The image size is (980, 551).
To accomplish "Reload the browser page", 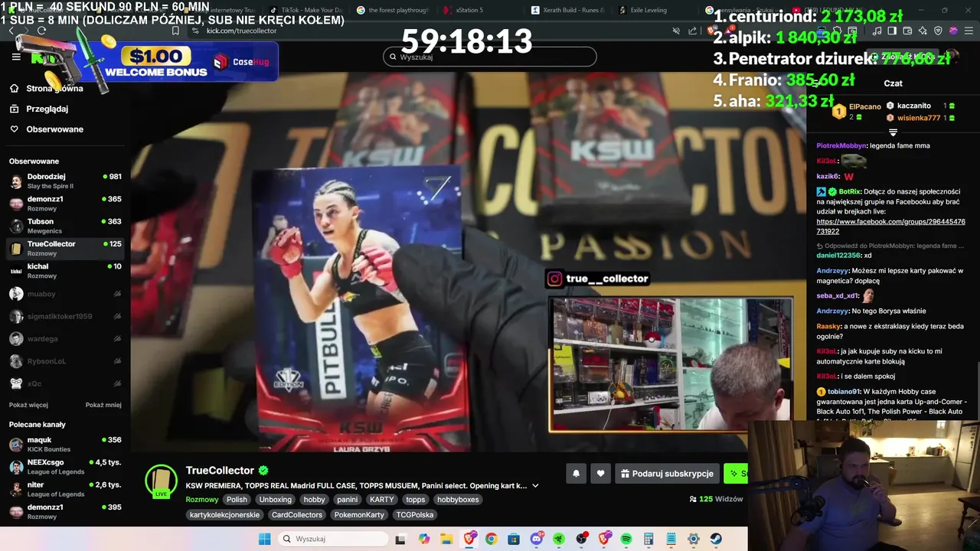I will 41,31.
